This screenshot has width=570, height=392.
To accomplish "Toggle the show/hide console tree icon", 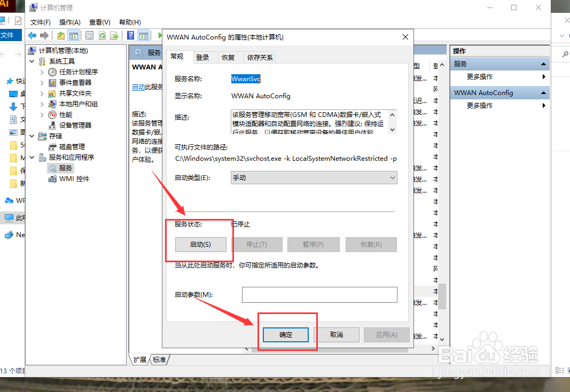I will (x=75, y=35).
